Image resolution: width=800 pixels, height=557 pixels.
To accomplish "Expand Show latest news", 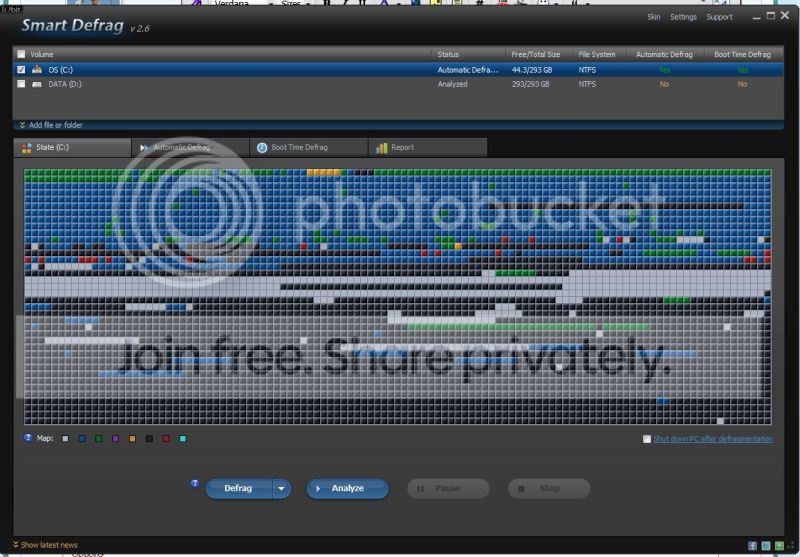I will (x=45, y=545).
